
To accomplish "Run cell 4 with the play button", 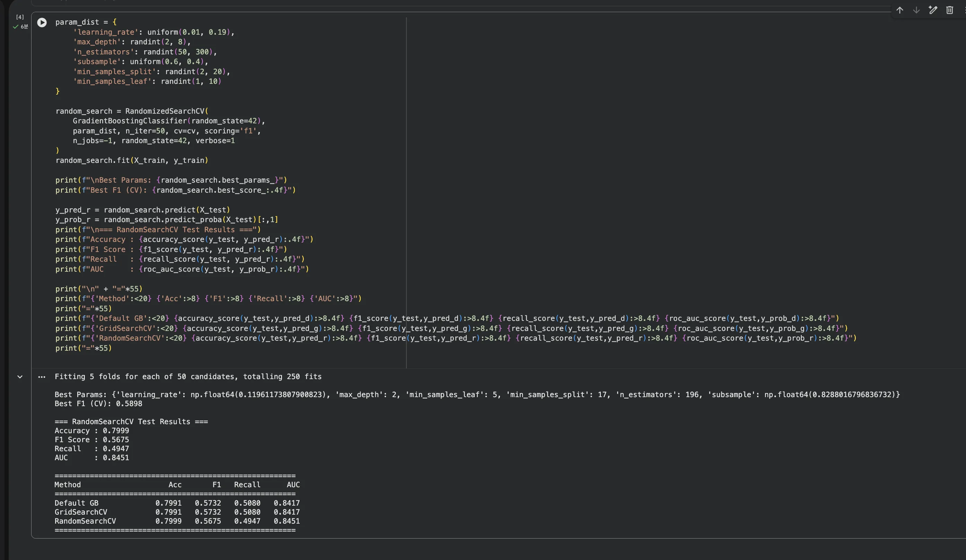I will (42, 23).
